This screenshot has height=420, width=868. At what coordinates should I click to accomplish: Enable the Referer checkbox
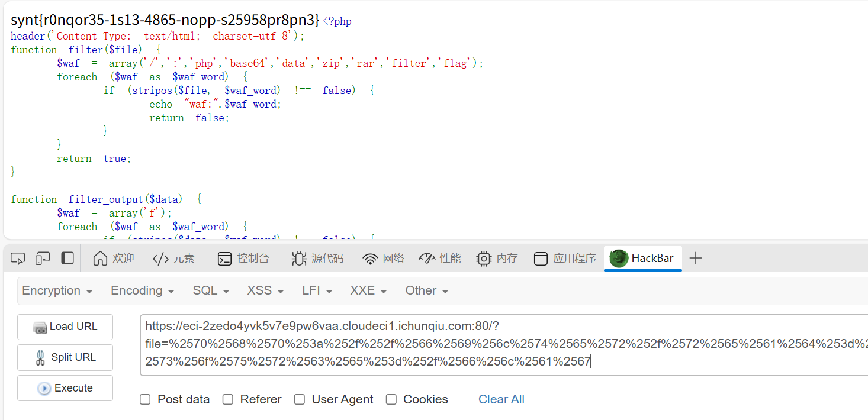click(228, 399)
